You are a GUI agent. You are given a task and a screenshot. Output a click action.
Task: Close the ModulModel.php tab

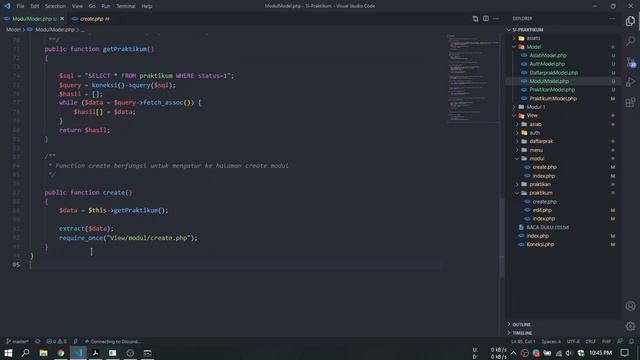pos(62,19)
